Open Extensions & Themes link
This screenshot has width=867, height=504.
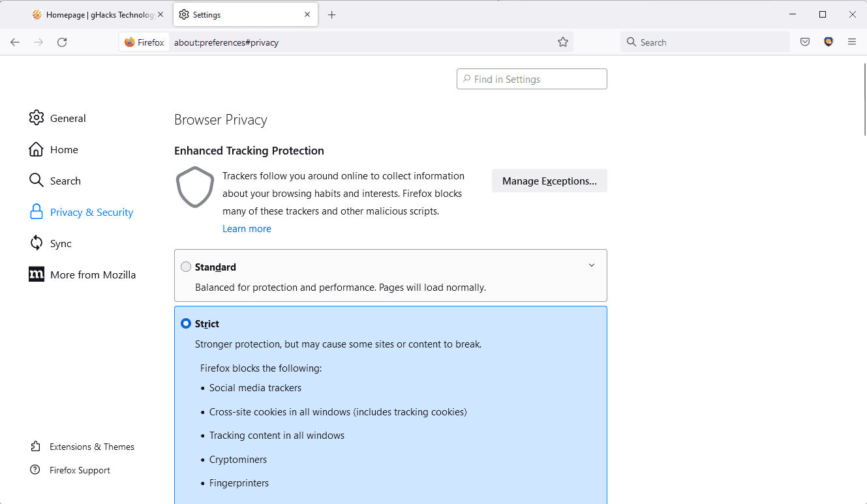tap(91, 447)
